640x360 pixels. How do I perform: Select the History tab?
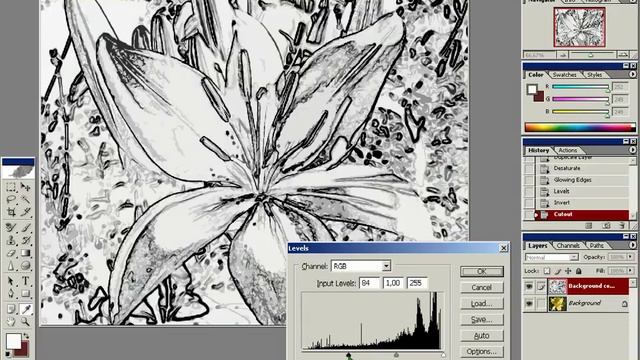pos(538,151)
